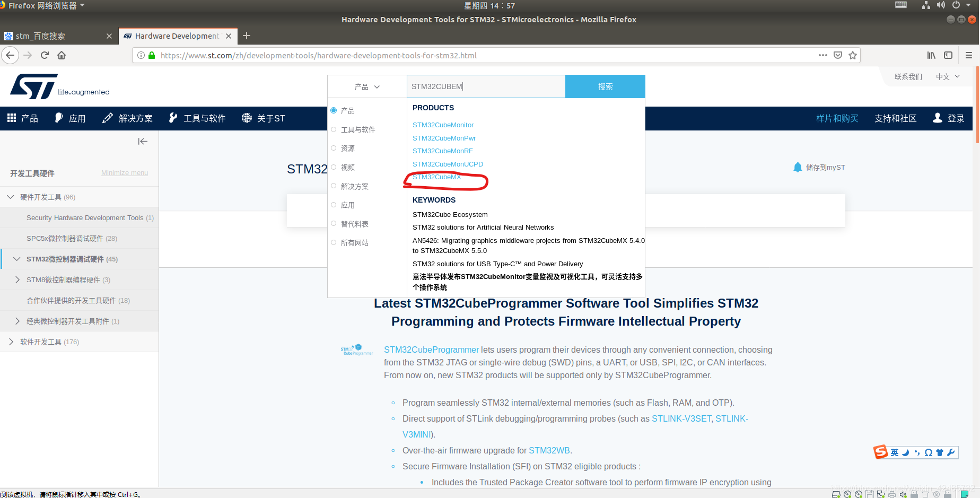Expand STM8微控制器编程硬件 (3) node
Image resolution: width=980 pixels, height=498 pixels.
[x=17, y=279]
